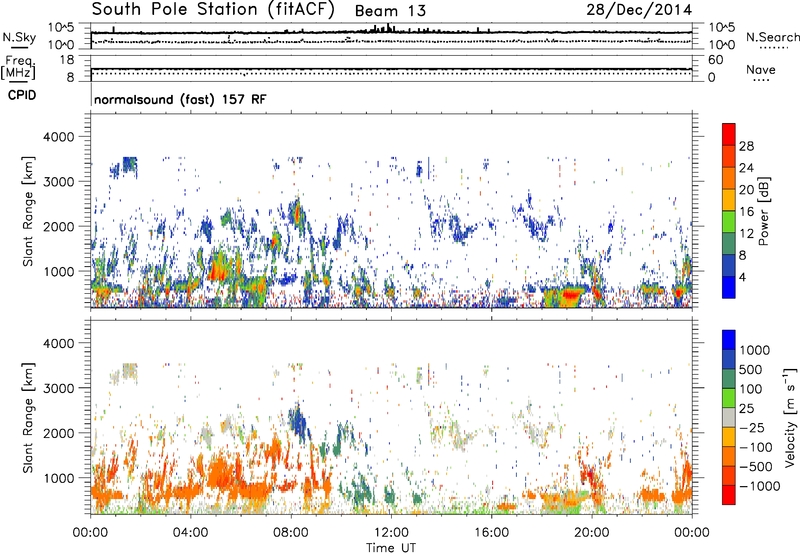
Task: Click the "Velocity [m s⁻¹]" colorbar title
Action: pyautogui.click(x=790, y=417)
